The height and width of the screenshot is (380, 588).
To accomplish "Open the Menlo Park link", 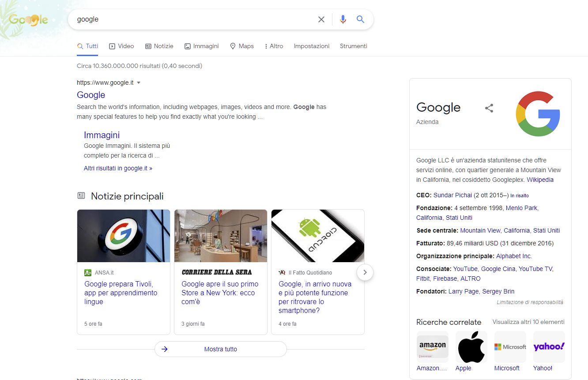I will point(521,208).
